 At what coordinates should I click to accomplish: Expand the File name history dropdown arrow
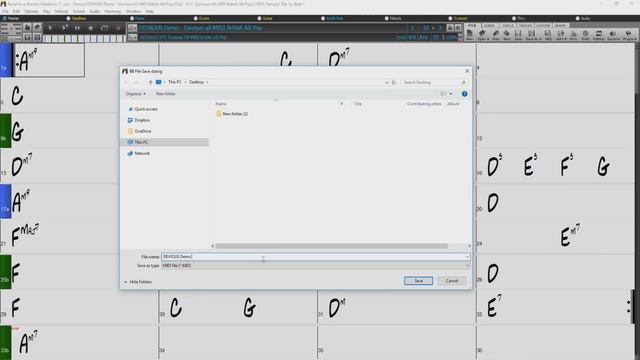[467, 257]
